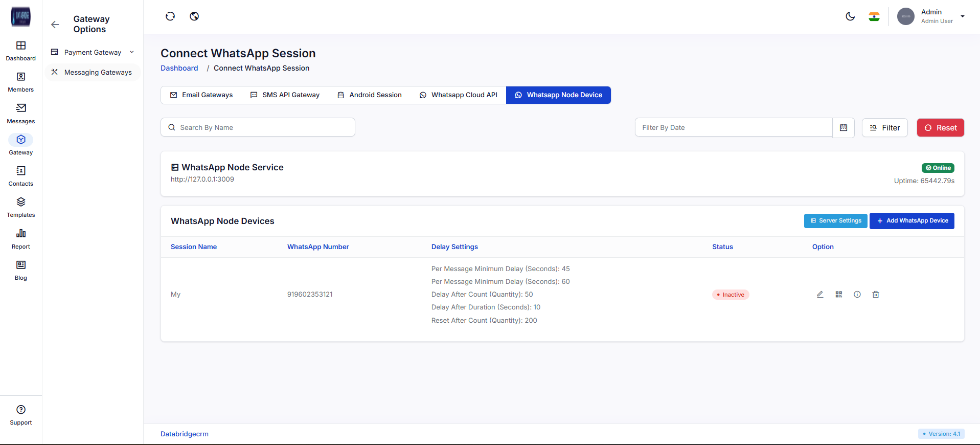Open the QR code scan icon
980x445 pixels.
click(x=839, y=295)
